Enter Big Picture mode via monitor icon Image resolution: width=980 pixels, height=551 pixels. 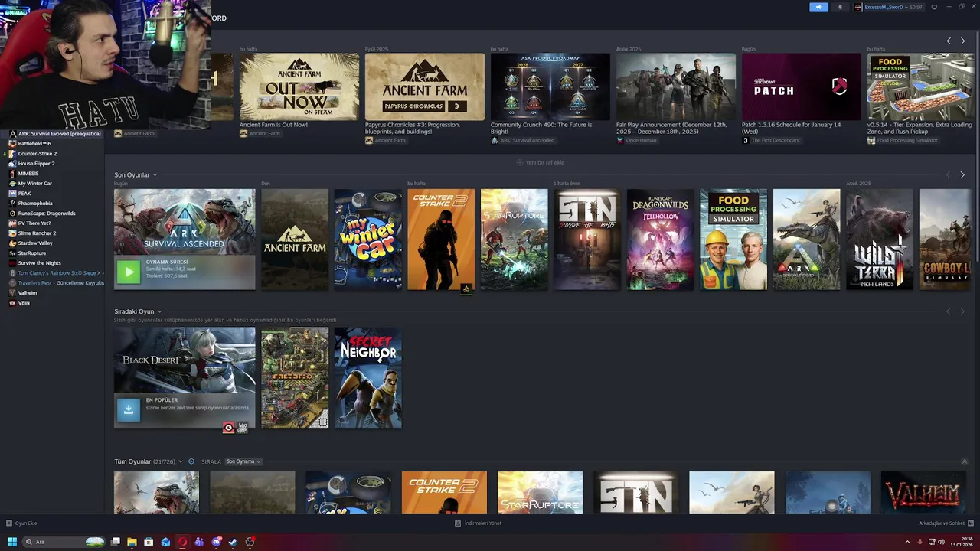click(934, 7)
